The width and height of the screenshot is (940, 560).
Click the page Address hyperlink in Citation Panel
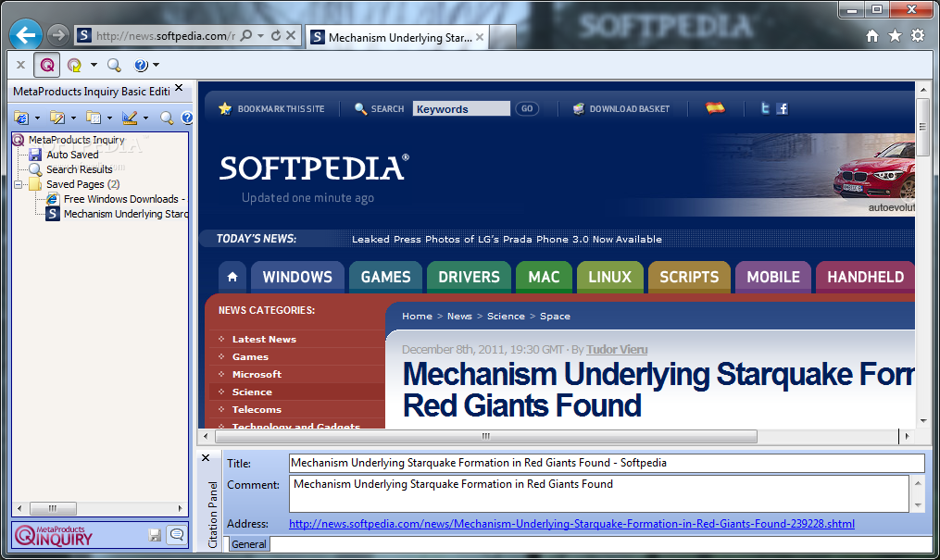[572, 524]
